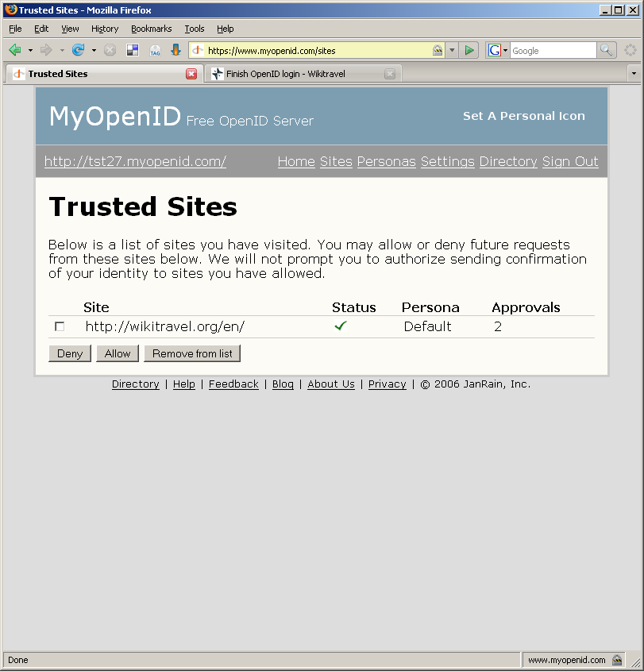Viewport: 644px width, 671px height.
Task: Expand the address bar URL history dropdown
Action: point(452,51)
